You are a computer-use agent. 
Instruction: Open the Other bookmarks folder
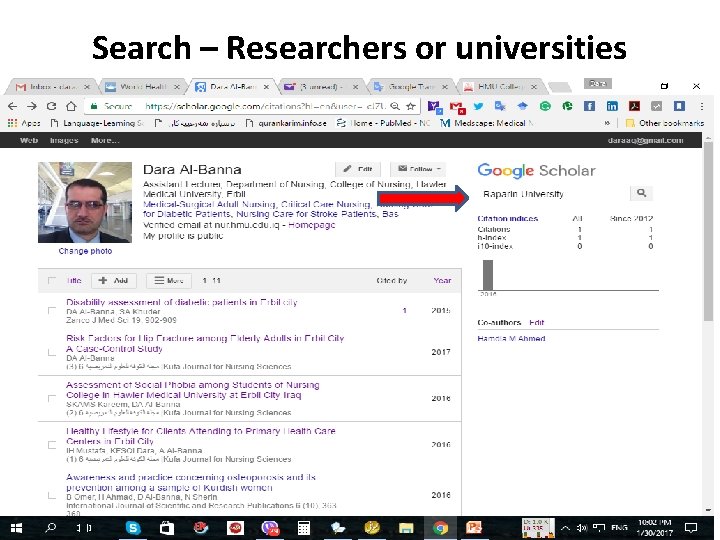click(665, 123)
